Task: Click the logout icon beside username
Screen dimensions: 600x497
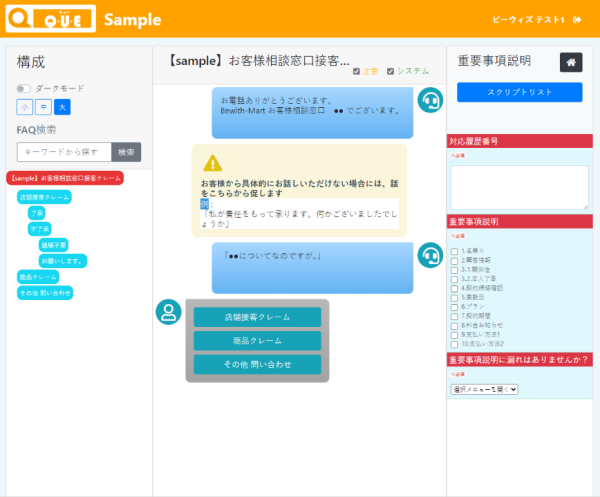Action: coord(577,20)
